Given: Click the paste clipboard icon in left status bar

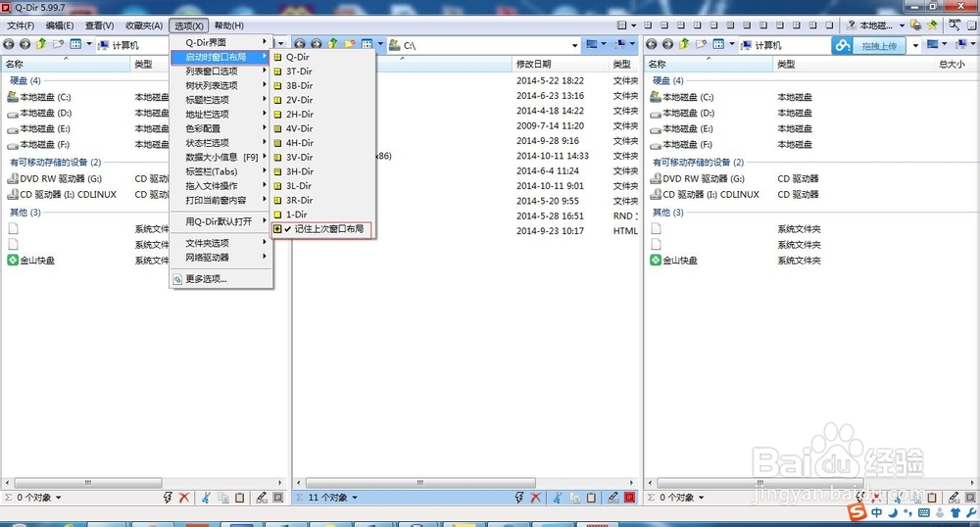Looking at the screenshot, I should point(239,498).
